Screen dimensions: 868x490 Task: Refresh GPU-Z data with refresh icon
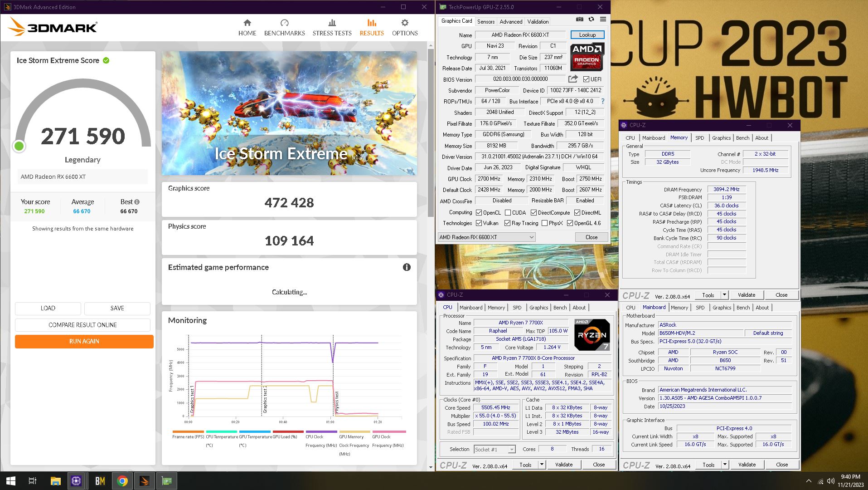point(591,19)
